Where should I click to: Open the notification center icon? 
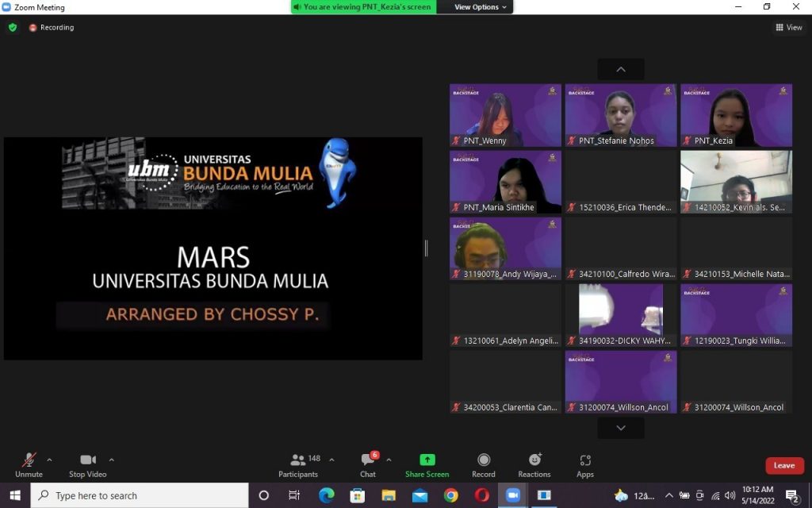[x=792, y=496]
